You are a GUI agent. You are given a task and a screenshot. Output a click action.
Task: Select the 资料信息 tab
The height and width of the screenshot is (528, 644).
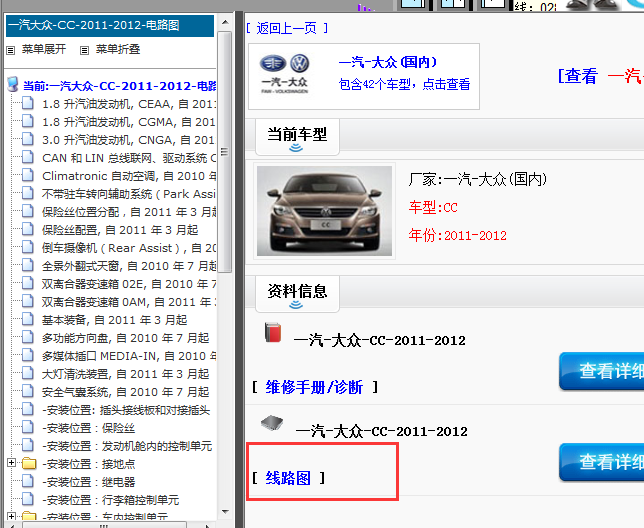[297, 294]
